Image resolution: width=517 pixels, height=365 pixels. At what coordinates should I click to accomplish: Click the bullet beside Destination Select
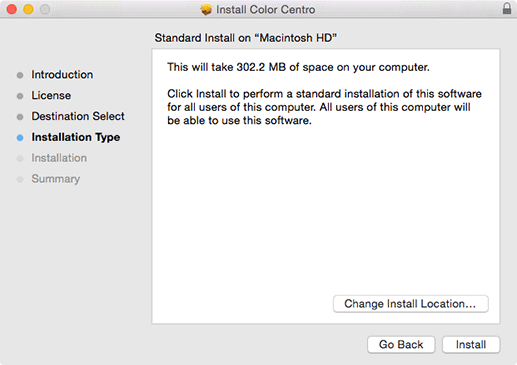[x=20, y=117]
